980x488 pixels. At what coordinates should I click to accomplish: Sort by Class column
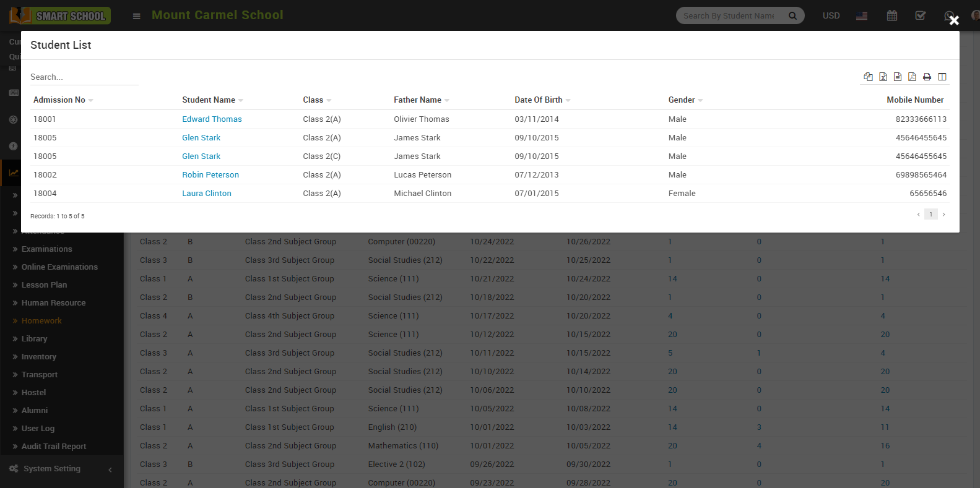[313, 100]
